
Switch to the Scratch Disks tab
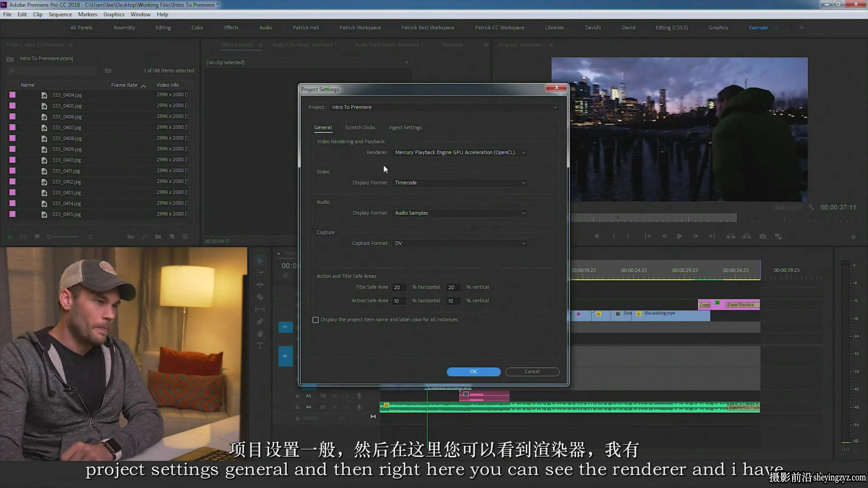pos(360,128)
